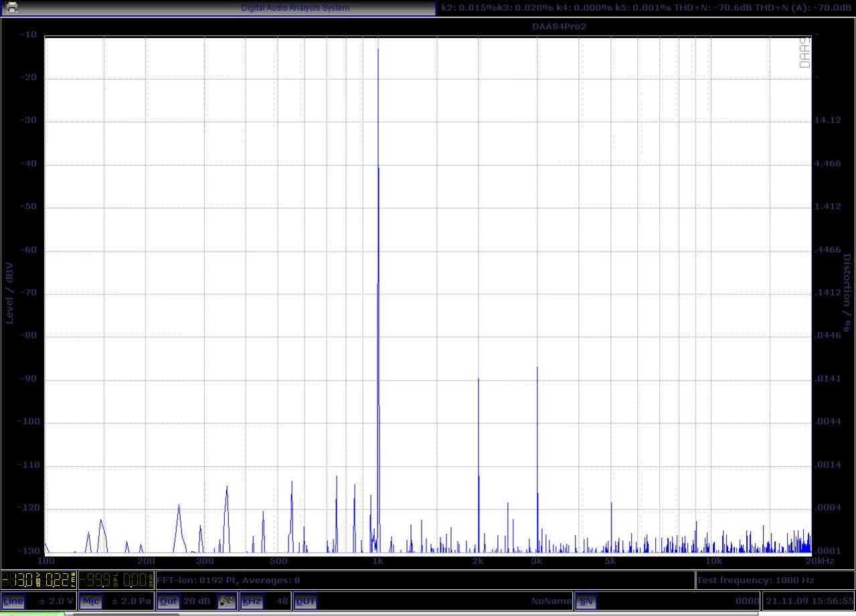Click the sweep signal icon beside 20 dB
Image resolution: width=856 pixels, height=616 pixels.
click(x=228, y=601)
